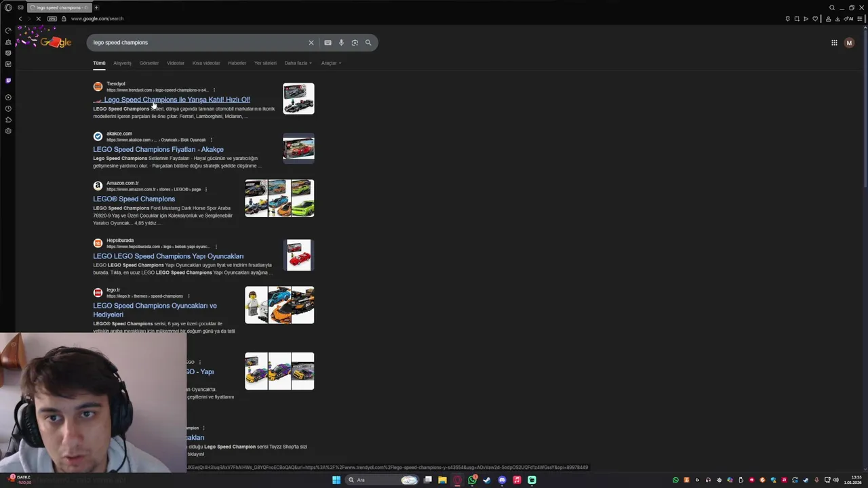Open the Twitch sidebar icon
This screenshot has width=868, height=488.
(8, 80)
